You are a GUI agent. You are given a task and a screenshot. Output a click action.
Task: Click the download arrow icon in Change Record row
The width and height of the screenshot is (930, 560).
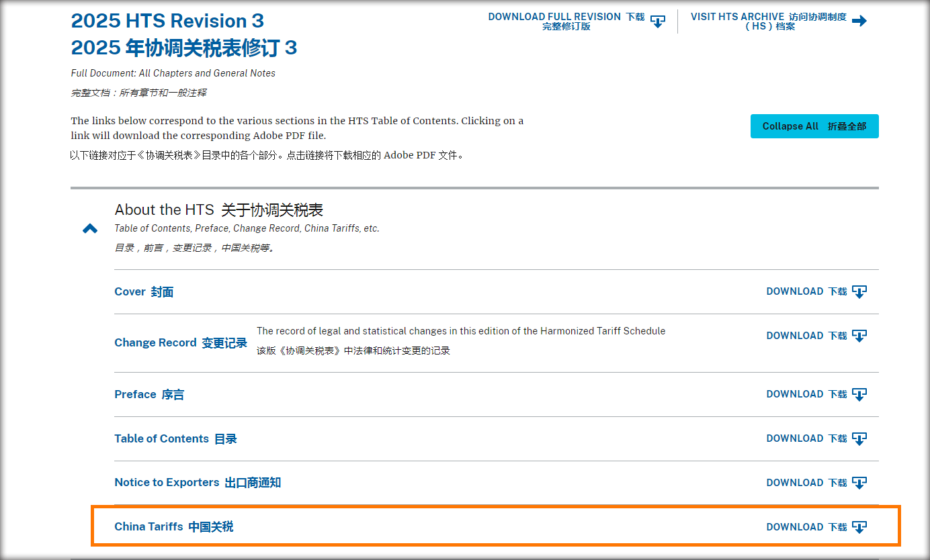click(x=859, y=336)
